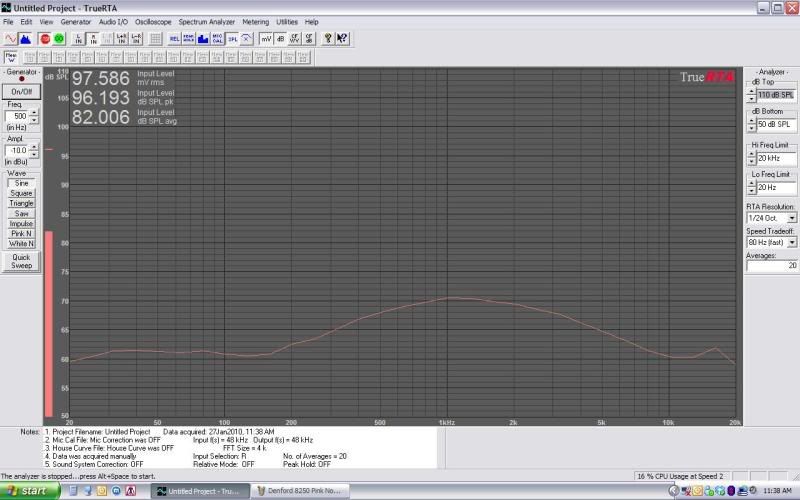Click the 97.586 input level readout
The image size is (800, 500).
(101, 79)
